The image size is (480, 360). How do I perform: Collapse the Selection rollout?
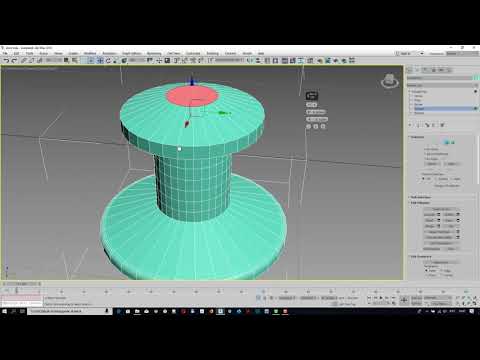click(x=417, y=137)
